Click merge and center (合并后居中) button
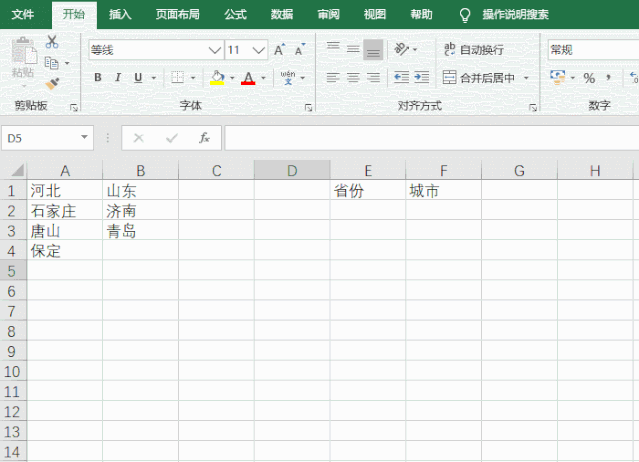 pos(478,77)
